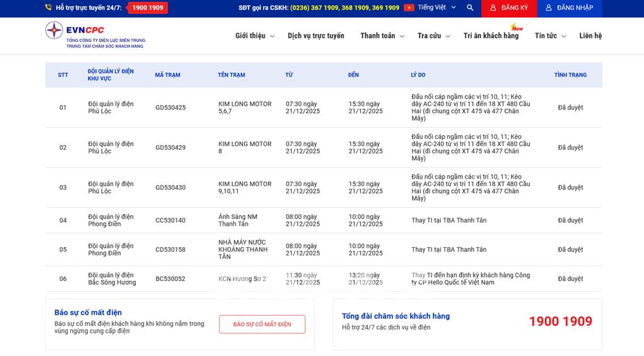Open the Liên hệ menu item

(590, 36)
